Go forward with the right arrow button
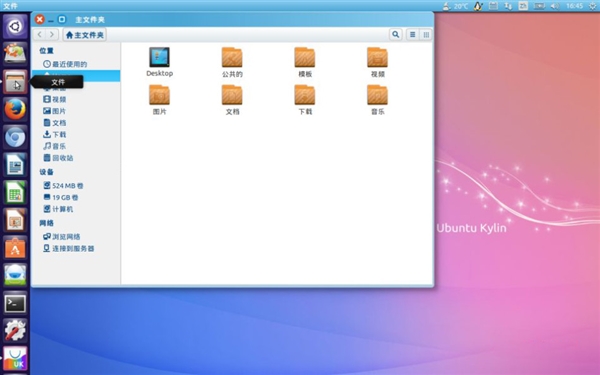 [x=52, y=34]
